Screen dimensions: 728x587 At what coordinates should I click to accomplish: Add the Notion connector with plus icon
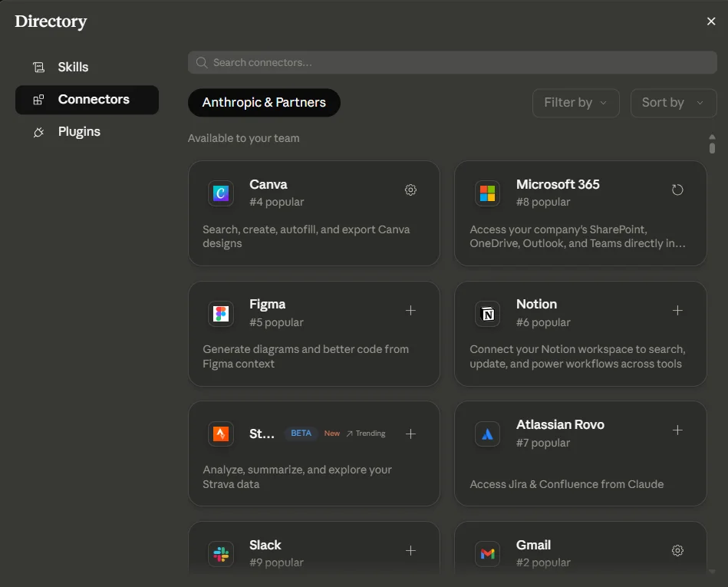click(677, 310)
